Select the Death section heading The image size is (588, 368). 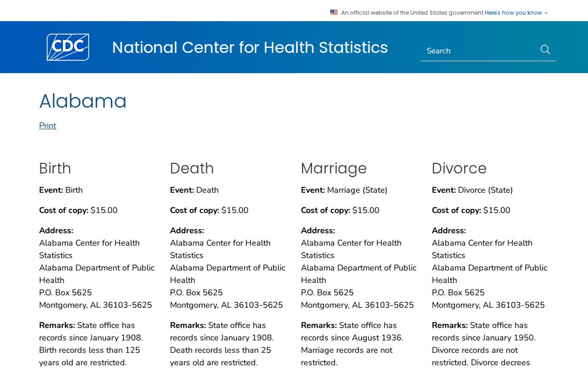(192, 168)
